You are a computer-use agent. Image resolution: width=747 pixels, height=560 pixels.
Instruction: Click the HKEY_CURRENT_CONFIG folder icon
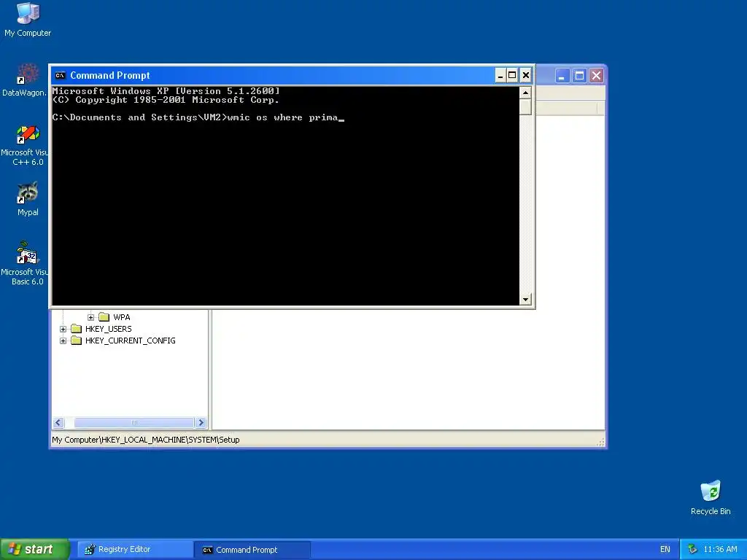point(76,341)
